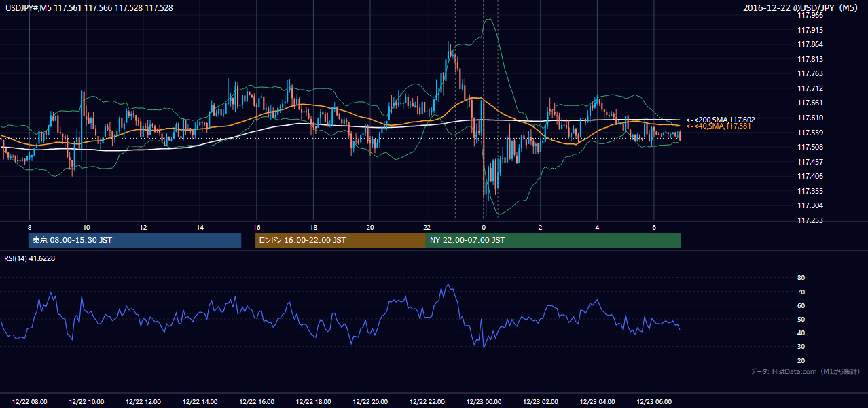Click the bottom date label 12/22 16:00
The image size is (868, 408).
pyautogui.click(x=257, y=402)
